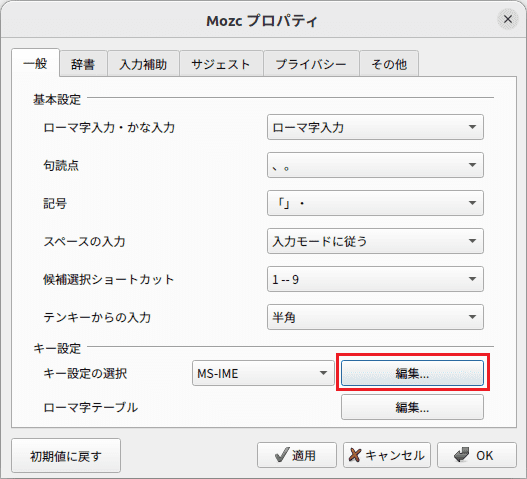Select the その他 tab
The image size is (527, 479).
389,64
